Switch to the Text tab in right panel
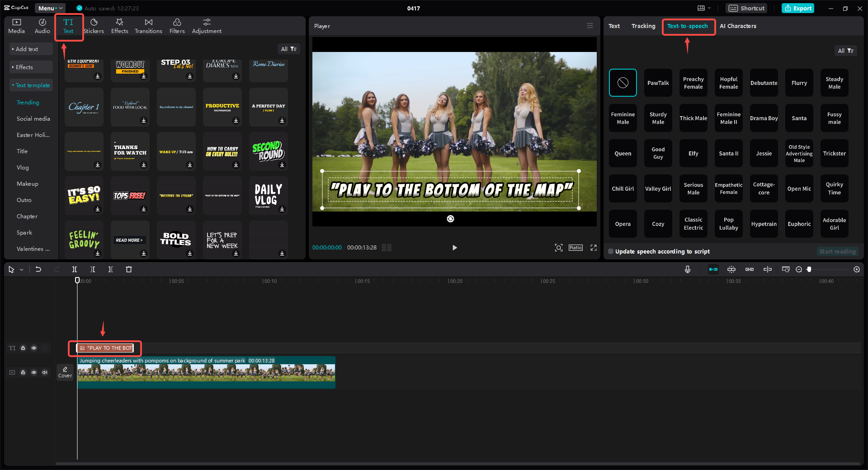Viewport: 868px width, 470px height. coord(614,26)
